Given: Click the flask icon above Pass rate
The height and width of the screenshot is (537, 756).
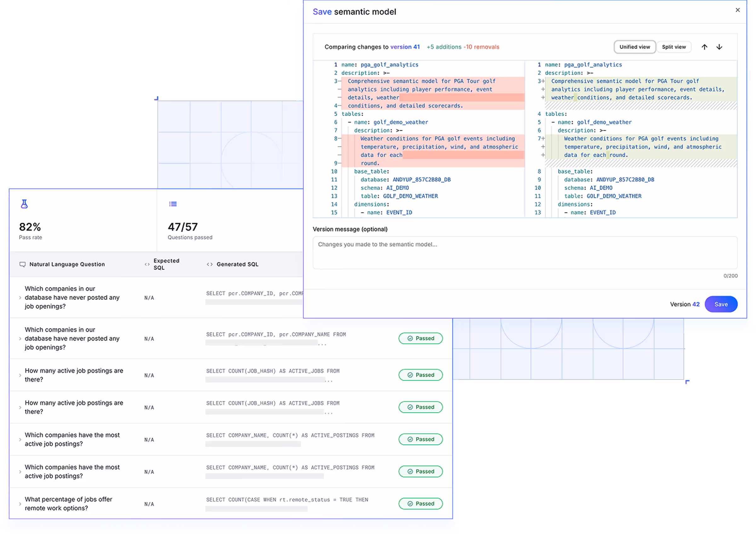Looking at the screenshot, I should [24, 204].
